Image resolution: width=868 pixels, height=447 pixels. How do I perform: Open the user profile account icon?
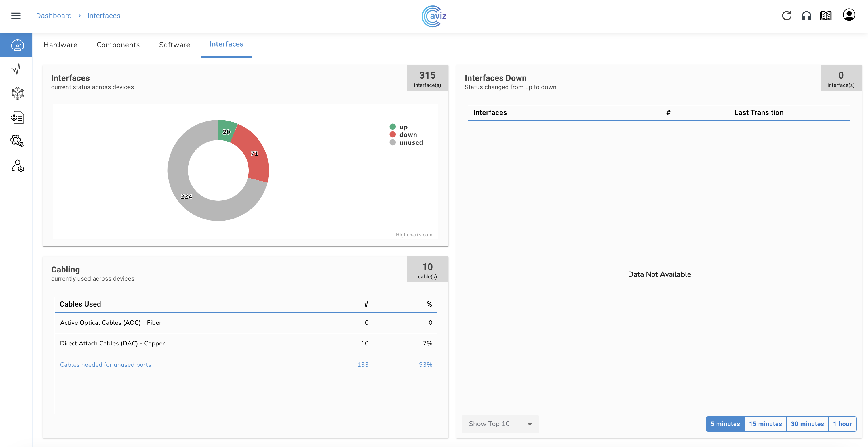[x=849, y=15]
